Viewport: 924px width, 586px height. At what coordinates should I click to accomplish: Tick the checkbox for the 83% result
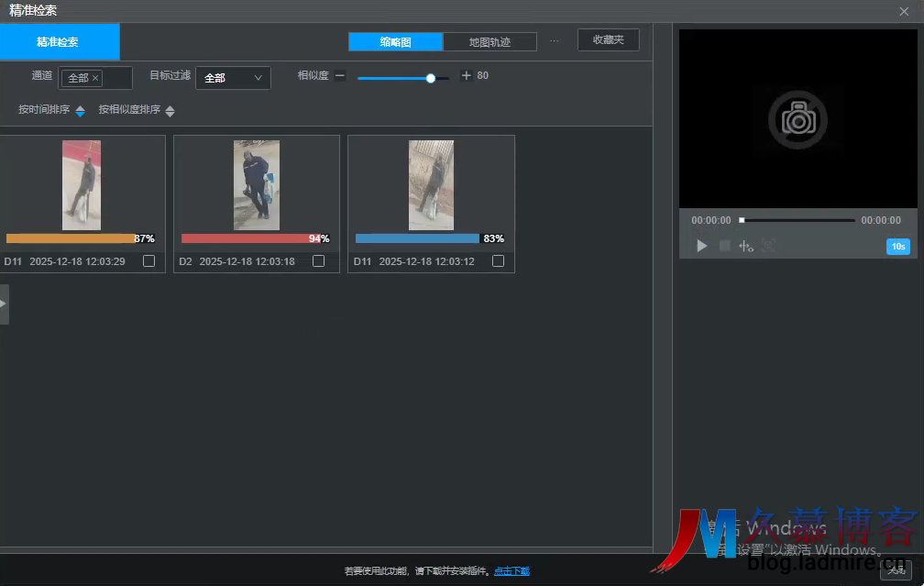coord(498,261)
